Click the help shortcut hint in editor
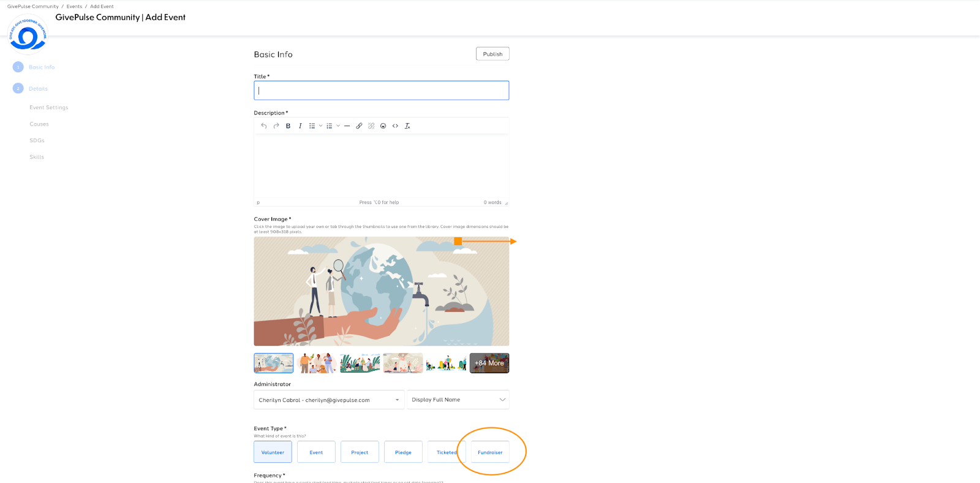980x483 pixels. [x=379, y=202]
